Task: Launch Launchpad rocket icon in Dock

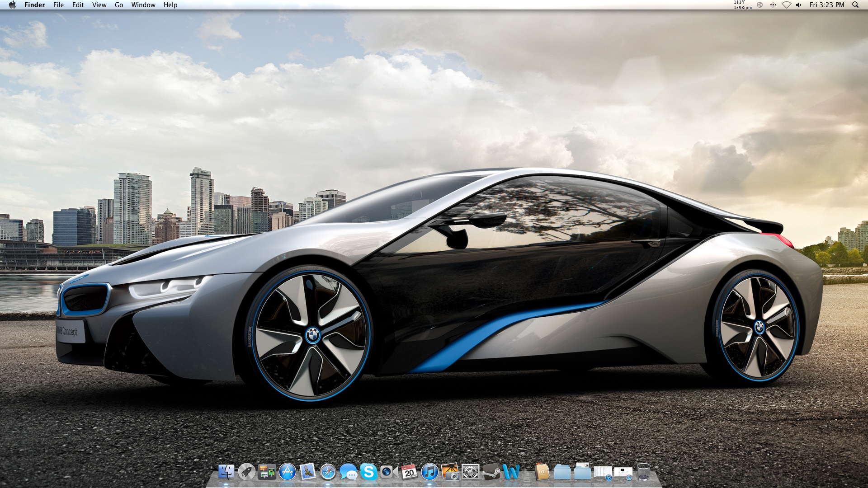Action: (246, 472)
